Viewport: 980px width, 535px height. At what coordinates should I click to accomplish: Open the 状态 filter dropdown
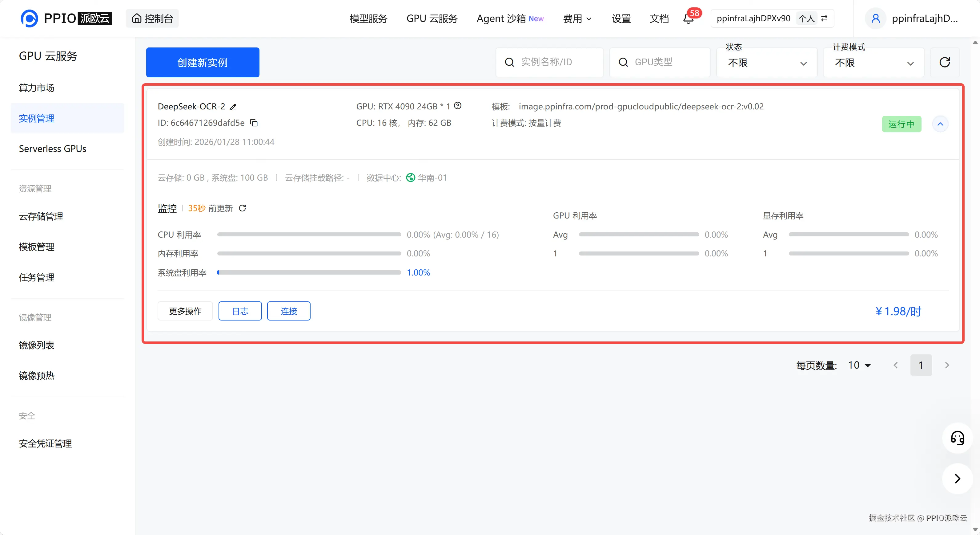pyautogui.click(x=767, y=63)
